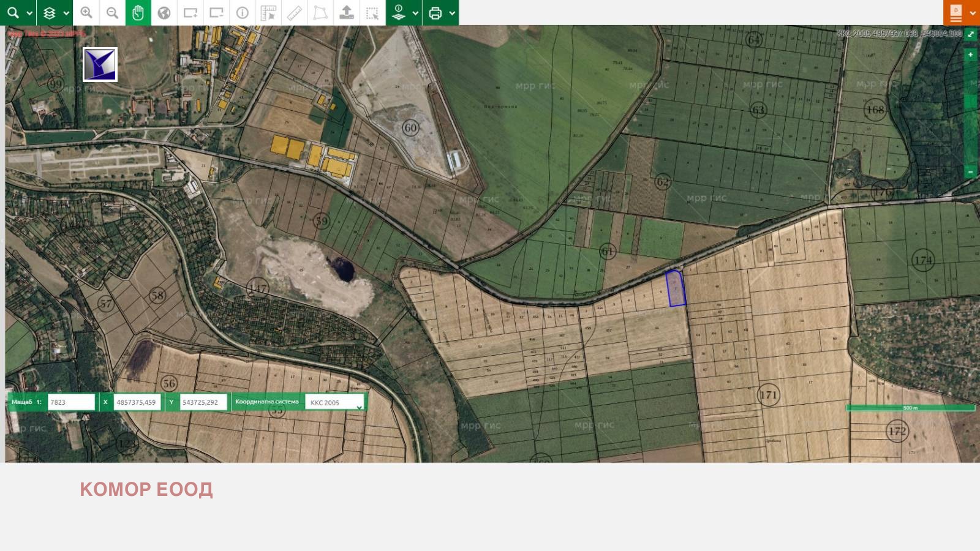Select the ruler distance measure tool
980x551 pixels.
295,13
